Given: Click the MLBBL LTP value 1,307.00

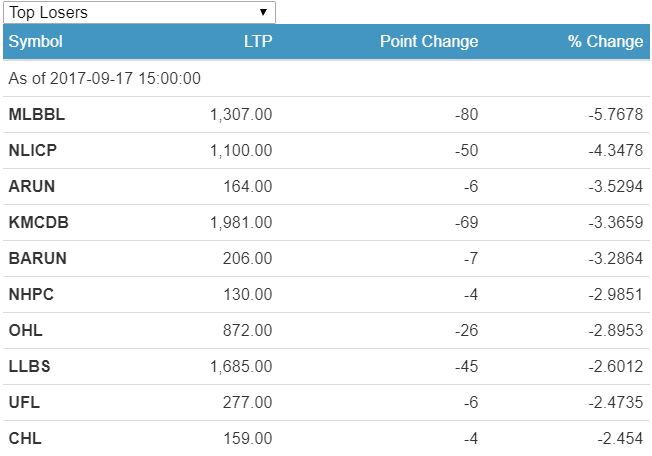Looking at the screenshot, I should pyautogui.click(x=241, y=114).
